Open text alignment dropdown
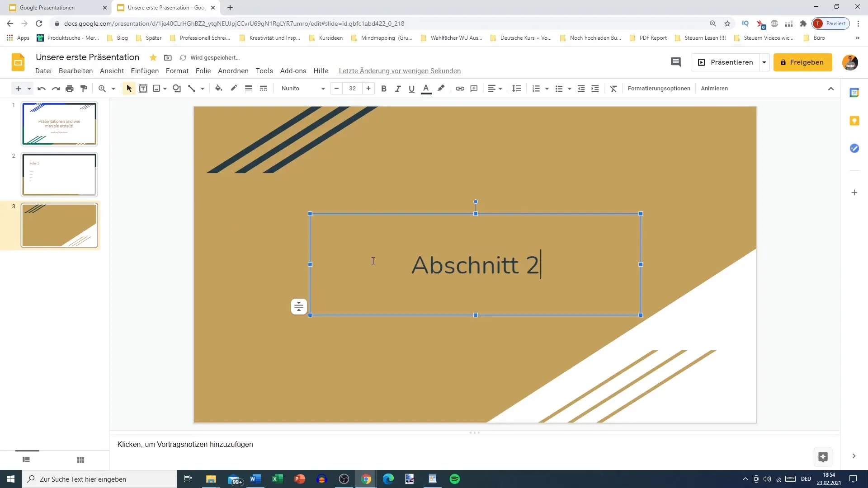This screenshot has width=868, height=488. coord(495,89)
